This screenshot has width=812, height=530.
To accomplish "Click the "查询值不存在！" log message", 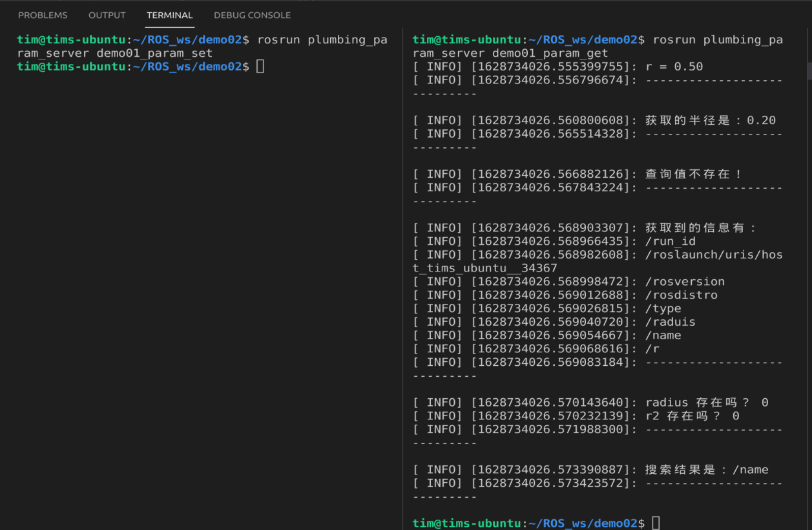I will tap(694, 174).
